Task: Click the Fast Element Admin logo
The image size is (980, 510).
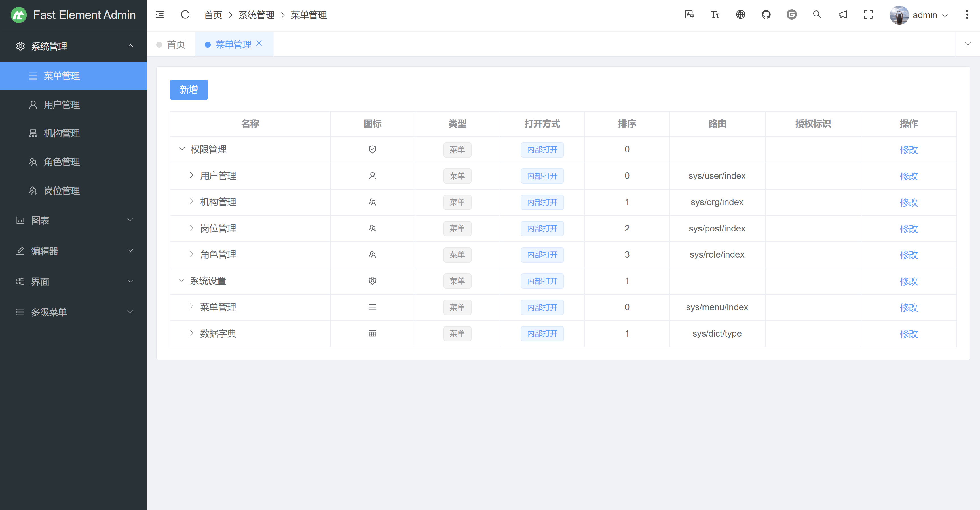Action: pyautogui.click(x=19, y=15)
